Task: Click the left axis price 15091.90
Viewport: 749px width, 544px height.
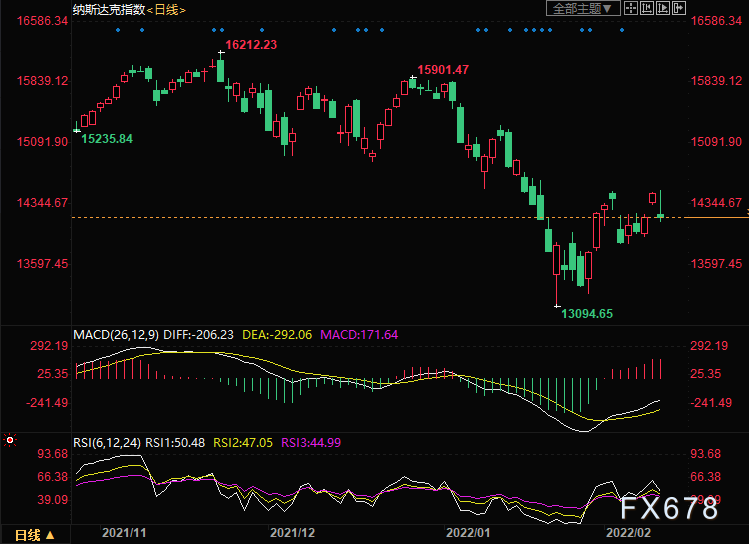Action: pyautogui.click(x=43, y=142)
